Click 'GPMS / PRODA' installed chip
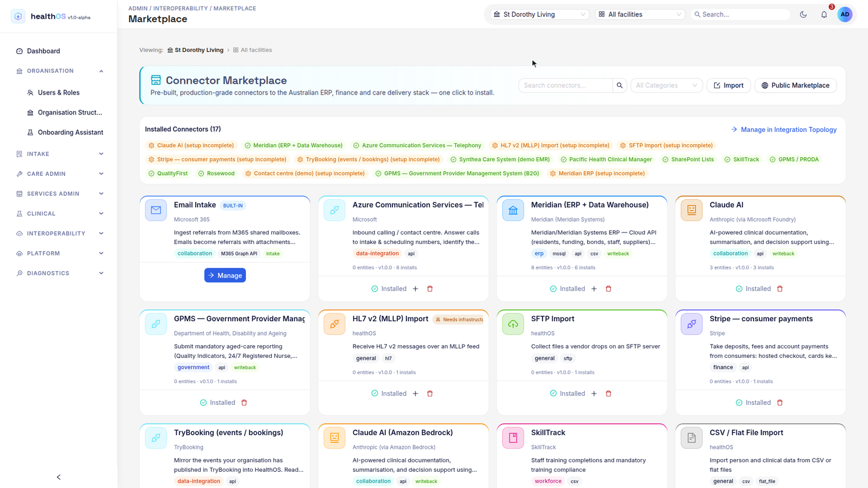868x488 pixels. tap(794, 160)
